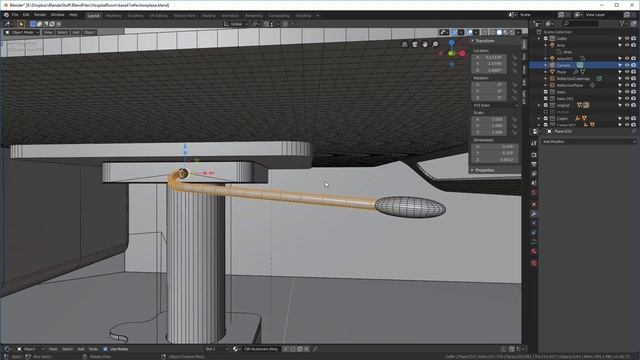Open the Render menu
This screenshot has height=360, width=640.
[40, 15]
